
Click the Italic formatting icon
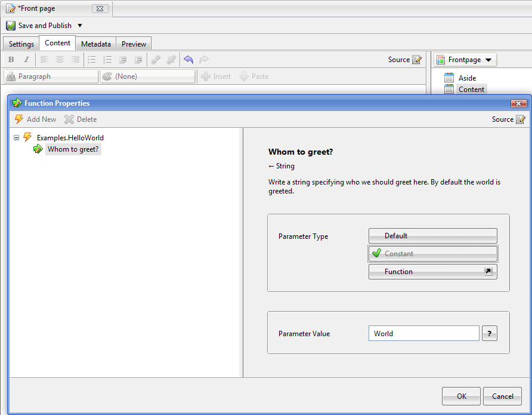[x=26, y=60]
